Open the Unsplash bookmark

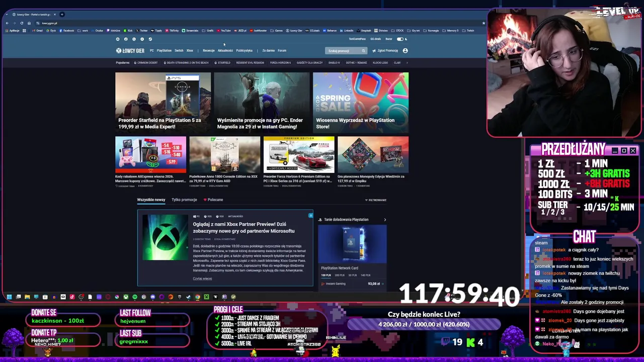364,31
